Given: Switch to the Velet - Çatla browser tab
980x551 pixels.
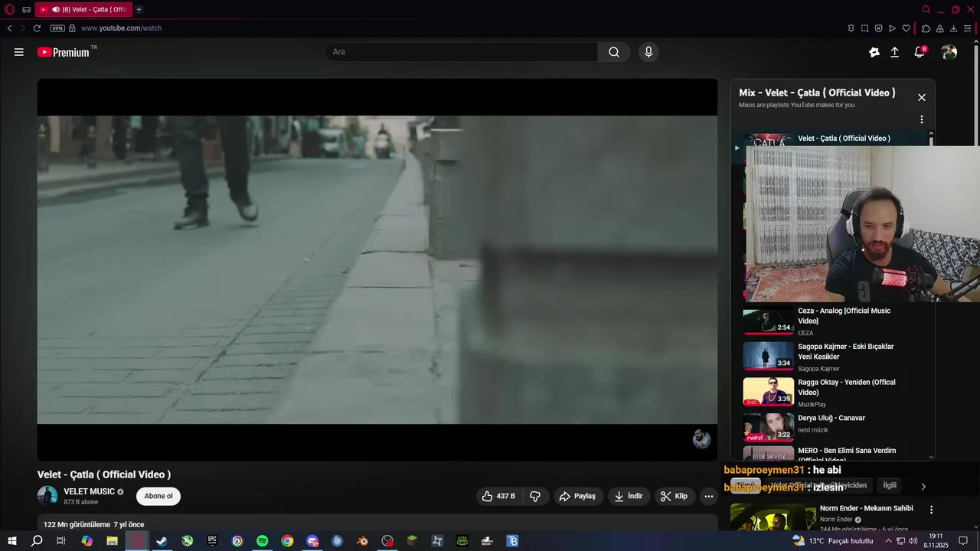Looking at the screenshot, I should coord(84,9).
